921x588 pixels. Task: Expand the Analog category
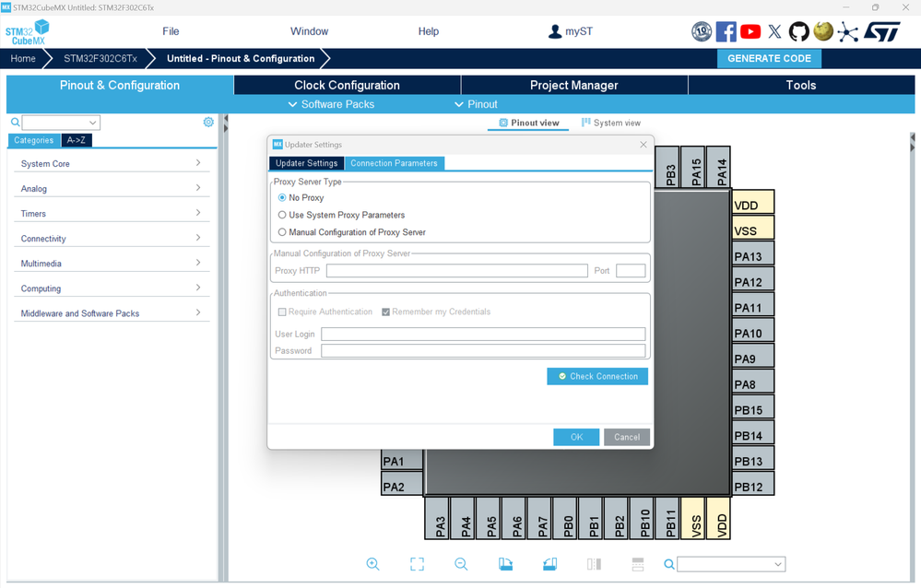[x=112, y=189]
